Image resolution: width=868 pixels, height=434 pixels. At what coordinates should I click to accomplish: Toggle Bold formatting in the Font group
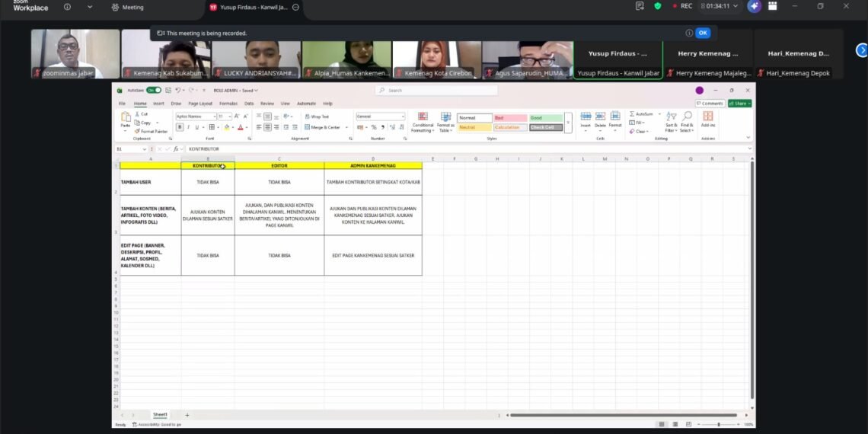(180, 127)
